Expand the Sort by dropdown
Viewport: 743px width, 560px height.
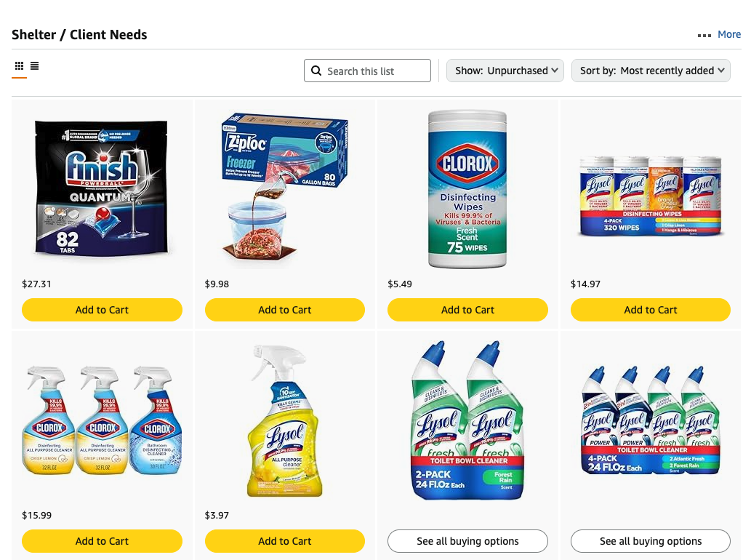click(x=651, y=71)
